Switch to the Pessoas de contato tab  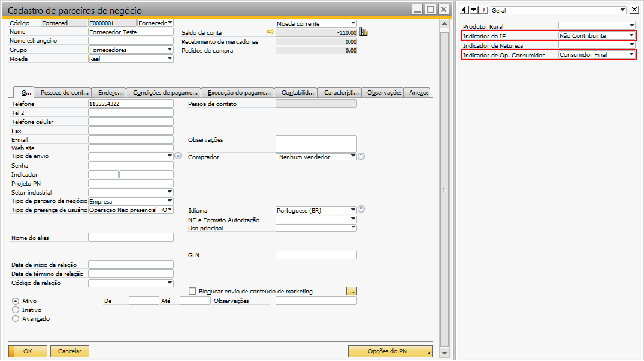point(63,92)
